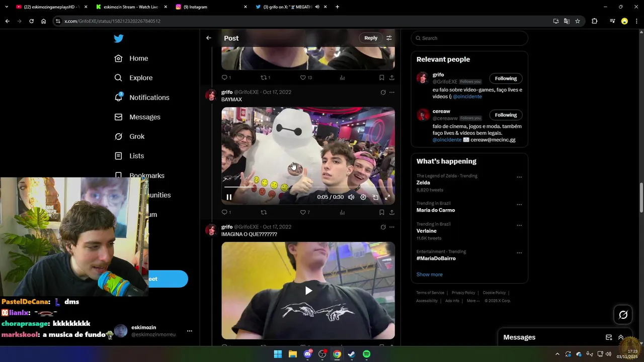
Task: Click Show more under What's happening
Action: point(429,275)
